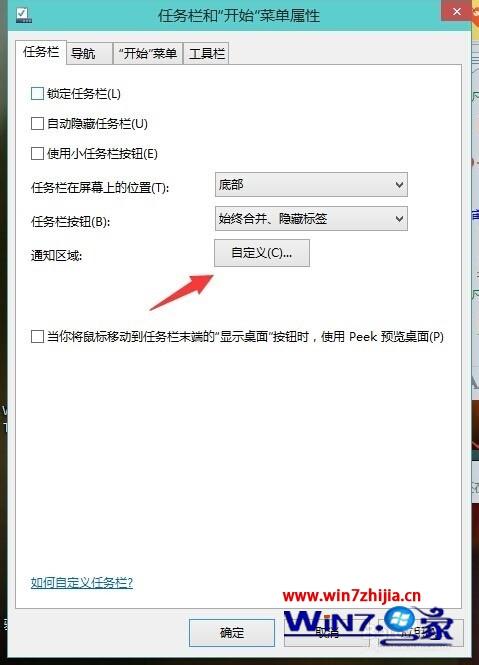
Task: Enable 自动隐藏任务栏(U) option
Action: click(x=37, y=124)
